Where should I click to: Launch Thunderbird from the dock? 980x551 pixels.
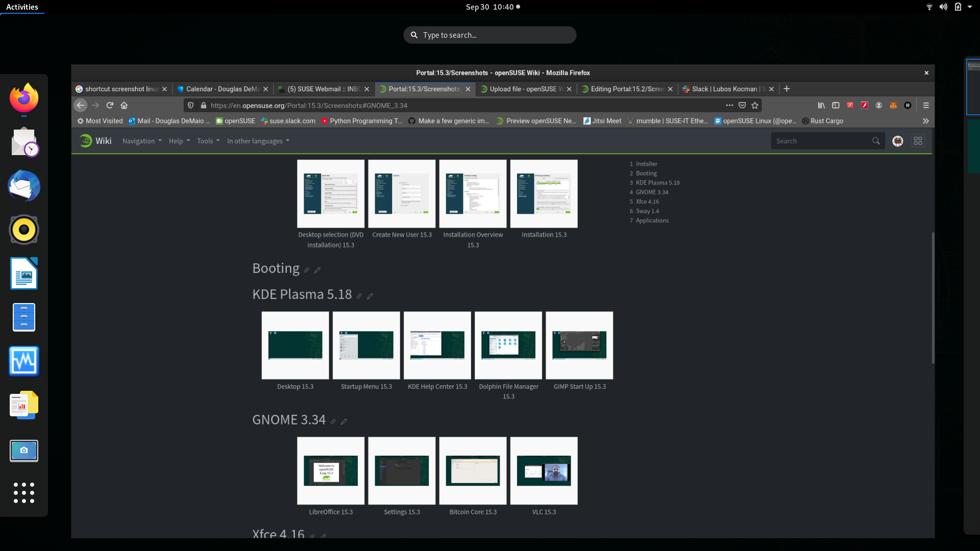(x=24, y=186)
